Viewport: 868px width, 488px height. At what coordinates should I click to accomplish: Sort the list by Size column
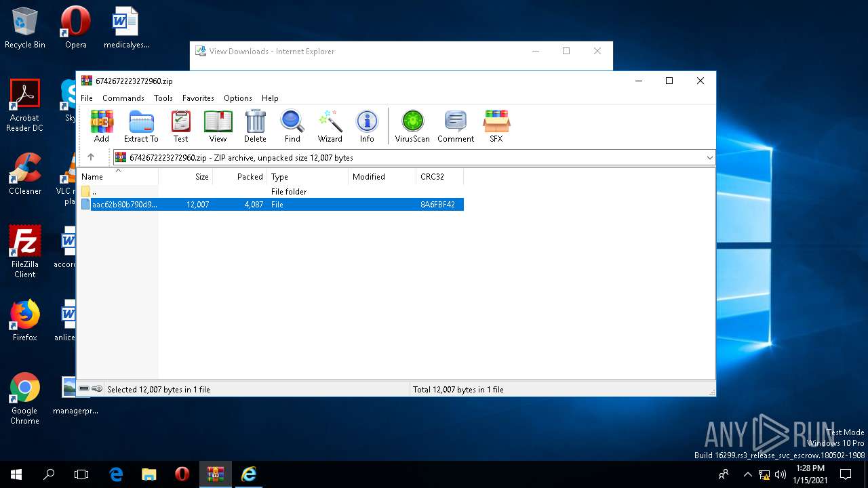186,176
